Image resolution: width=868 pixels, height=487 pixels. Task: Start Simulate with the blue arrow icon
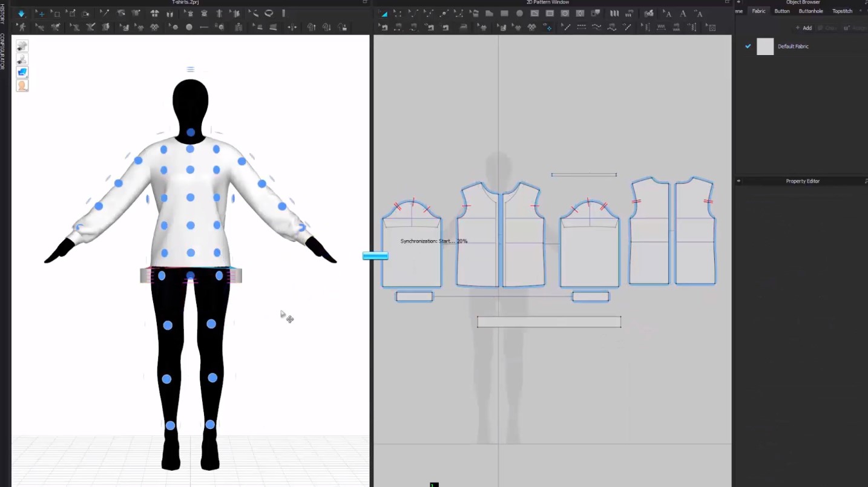pos(22,13)
